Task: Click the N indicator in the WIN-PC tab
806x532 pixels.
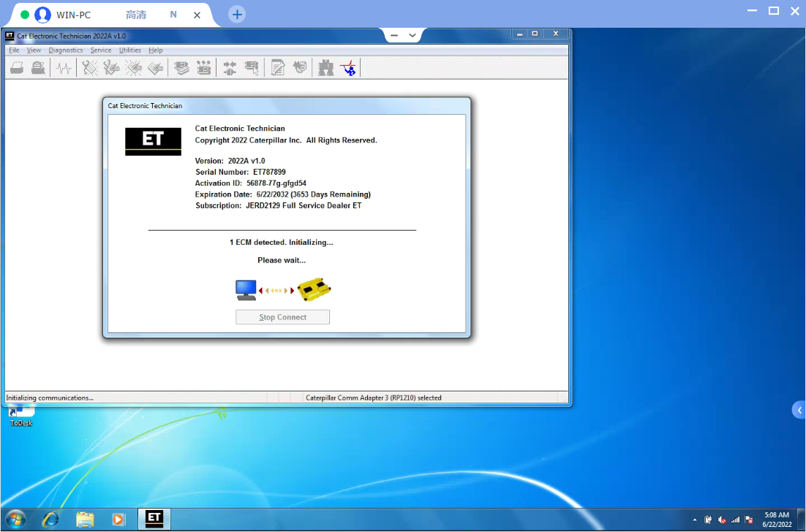Action: point(173,15)
